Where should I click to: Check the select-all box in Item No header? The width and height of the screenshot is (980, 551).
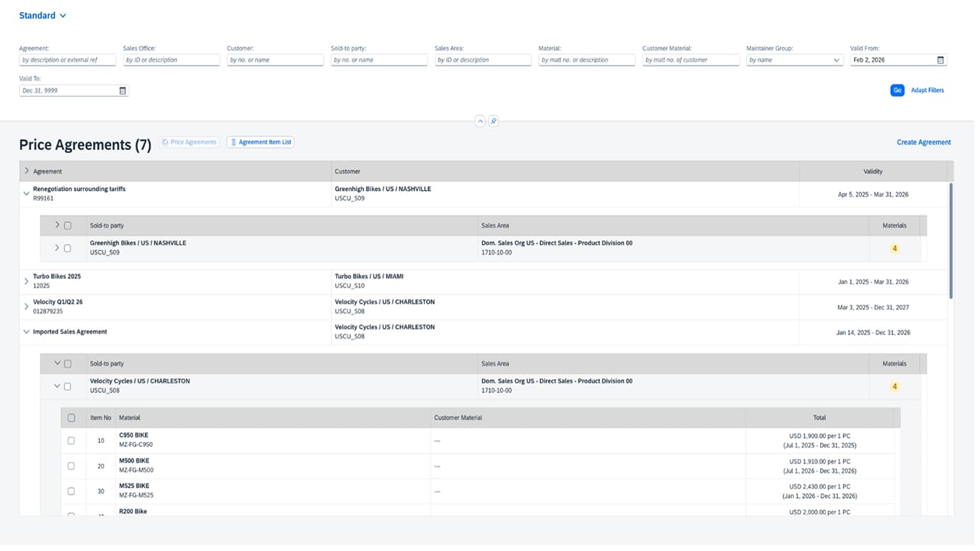coord(71,418)
